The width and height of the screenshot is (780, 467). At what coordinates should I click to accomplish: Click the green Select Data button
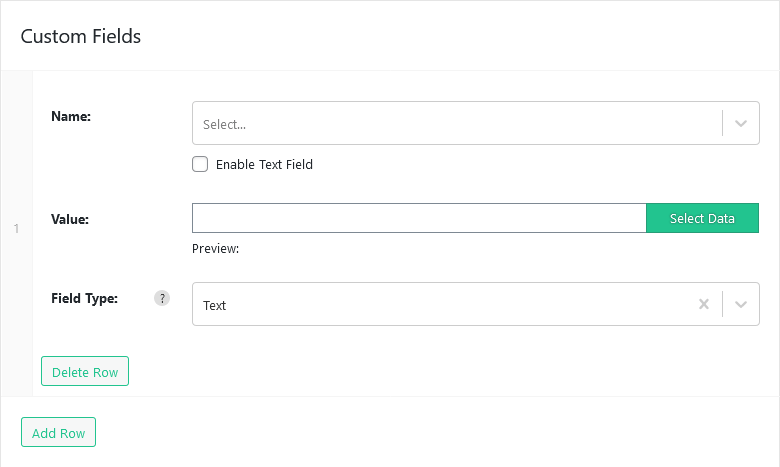point(702,218)
